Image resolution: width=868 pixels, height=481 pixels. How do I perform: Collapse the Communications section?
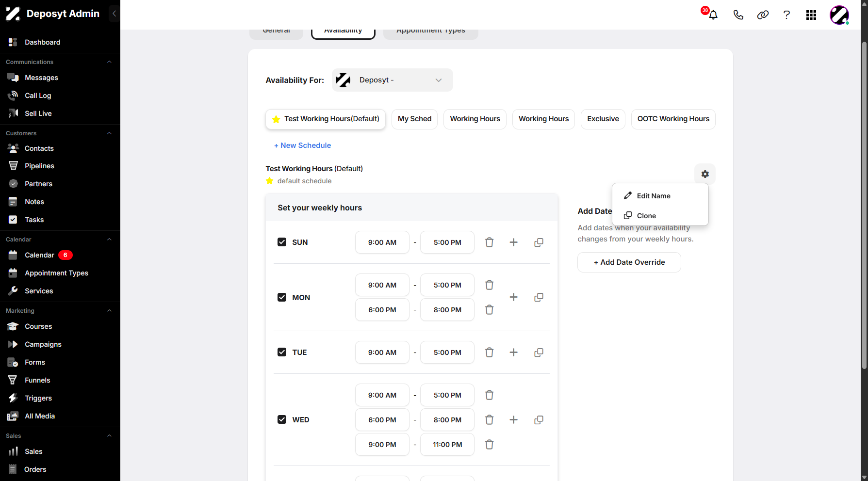(109, 62)
